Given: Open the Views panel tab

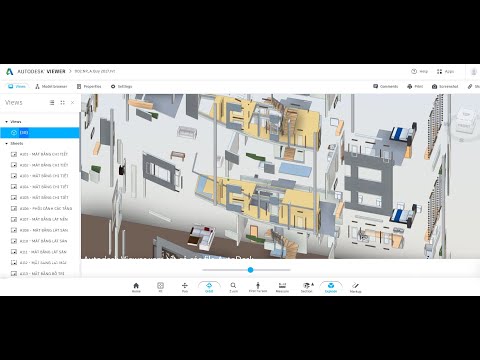Looking at the screenshot, I should pyautogui.click(x=17, y=86).
